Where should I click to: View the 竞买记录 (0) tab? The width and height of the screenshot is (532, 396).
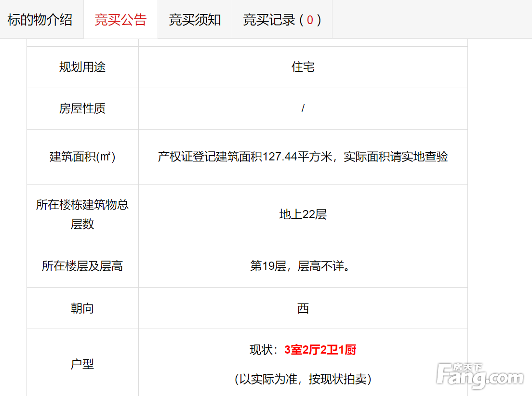pos(282,20)
